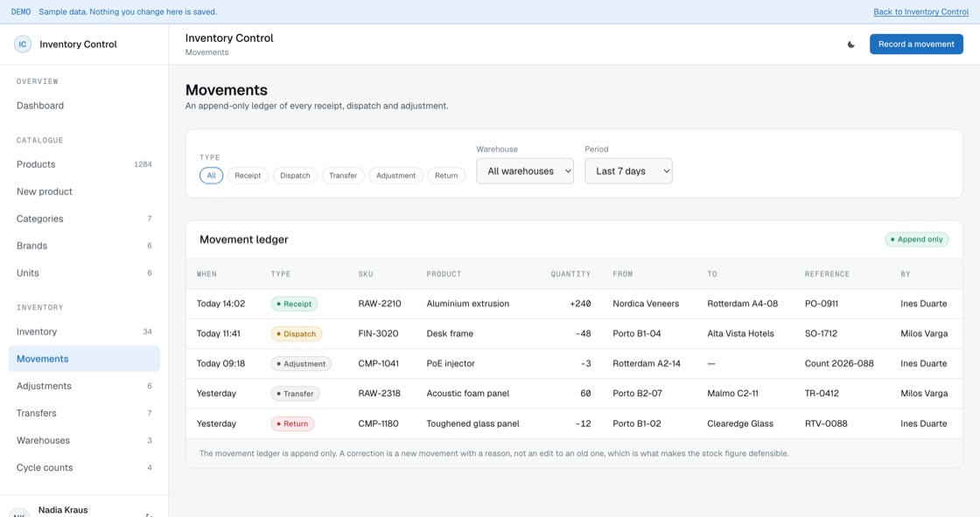Click SKU RAW-2210 in the ledger

(x=380, y=304)
